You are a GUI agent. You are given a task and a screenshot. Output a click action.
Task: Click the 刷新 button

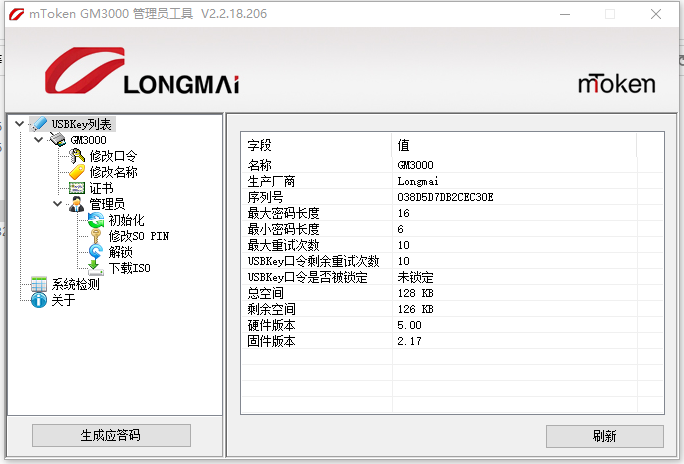point(605,436)
